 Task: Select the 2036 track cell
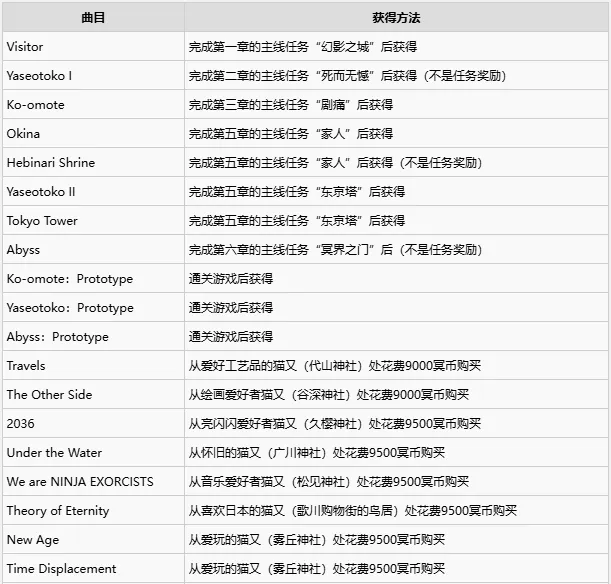(93, 423)
